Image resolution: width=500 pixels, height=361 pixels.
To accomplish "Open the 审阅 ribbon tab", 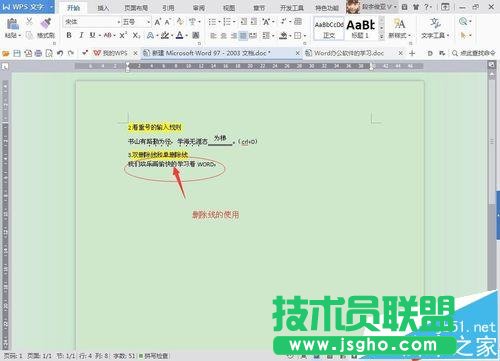I will pyautogui.click(x=199, y=8).
